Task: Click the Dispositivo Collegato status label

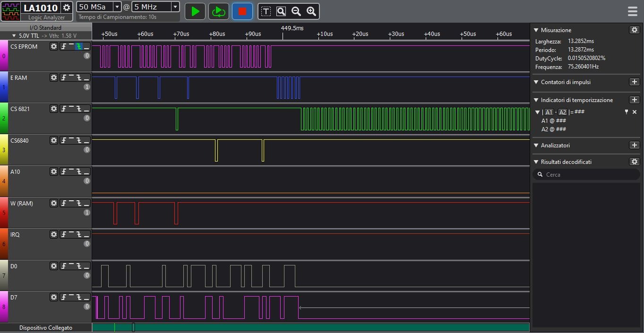Action: [46, 327]
